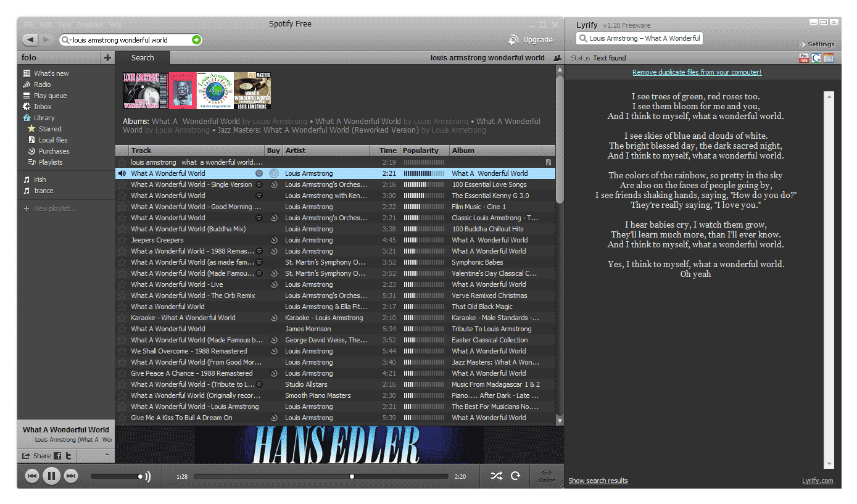Seek in the track progress bar
The image size is (857, 504).
[321, 476]
